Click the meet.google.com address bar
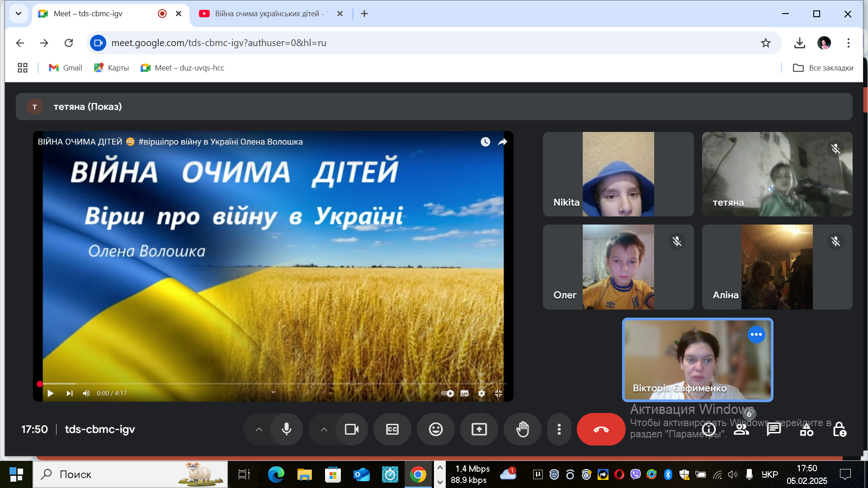 pyautogui.click(x=434, y=43)
